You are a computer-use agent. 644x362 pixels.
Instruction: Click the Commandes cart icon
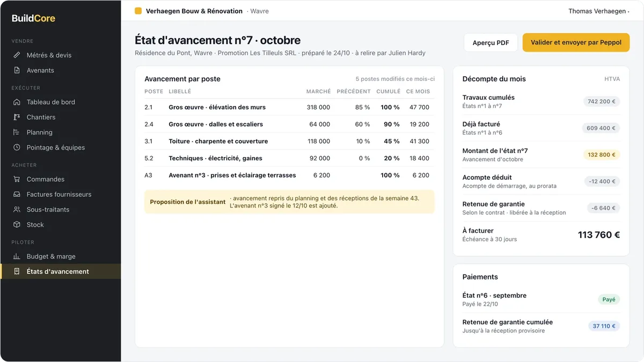pyautogui.click(x=17, y=179)
